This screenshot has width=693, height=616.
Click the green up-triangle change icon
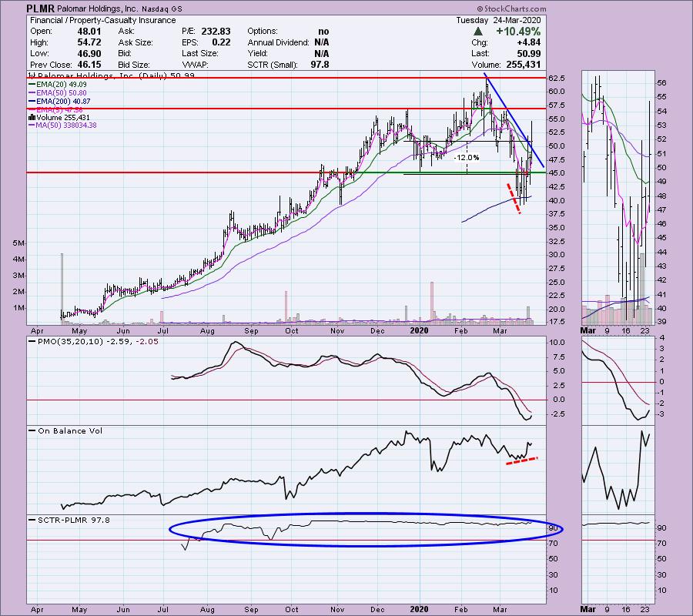tap(477, 32)
